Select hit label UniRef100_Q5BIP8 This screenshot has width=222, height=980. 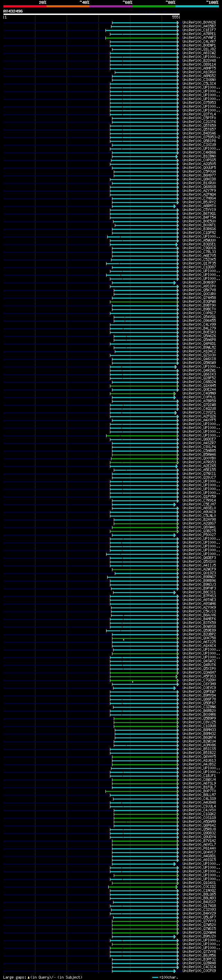pyautogui.click(x=199, y=141)
